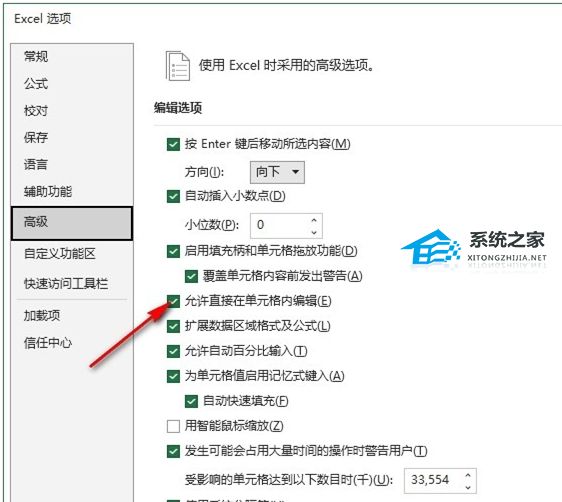This screenshot has height=502, width=562.
Task: Toggle 自动插入小数点 checkbox
Action: tap(173, 196)
